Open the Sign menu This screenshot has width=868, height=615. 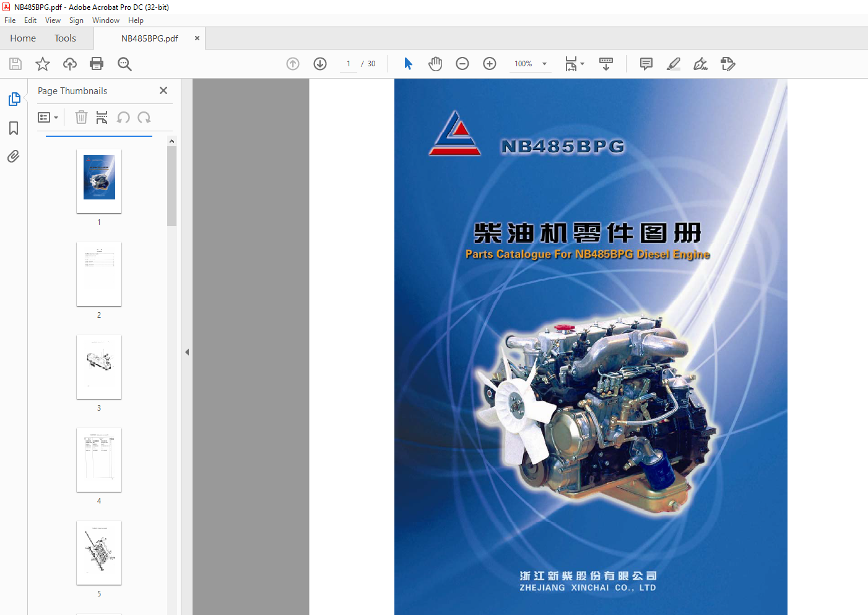(x=76, y=20)
